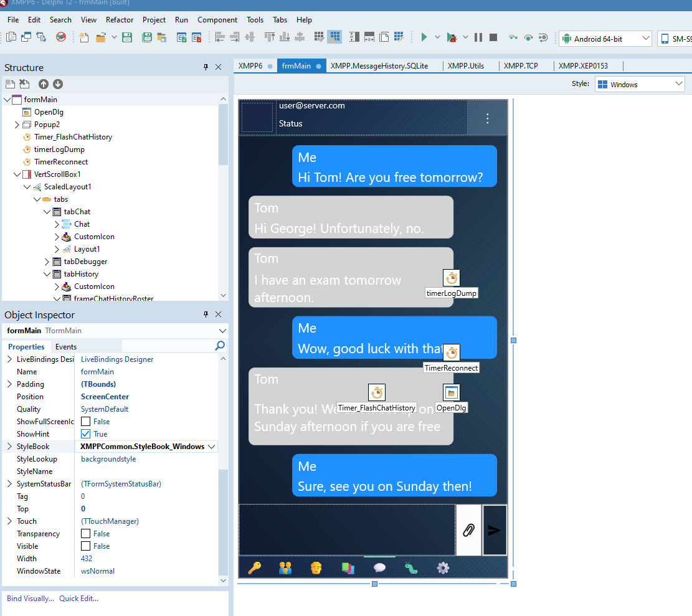
Task: Click the paperclip attachment button
Action: coord(468,530)
